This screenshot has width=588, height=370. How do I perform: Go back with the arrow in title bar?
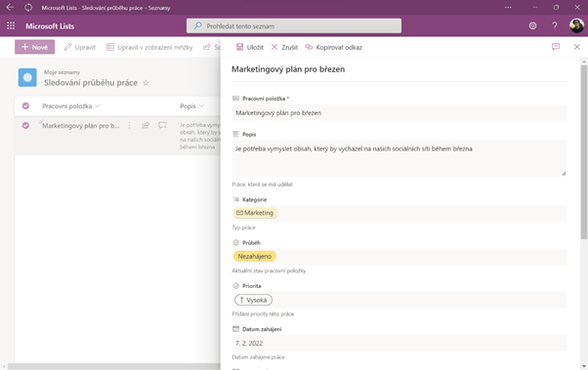click(x=10, y=8)
